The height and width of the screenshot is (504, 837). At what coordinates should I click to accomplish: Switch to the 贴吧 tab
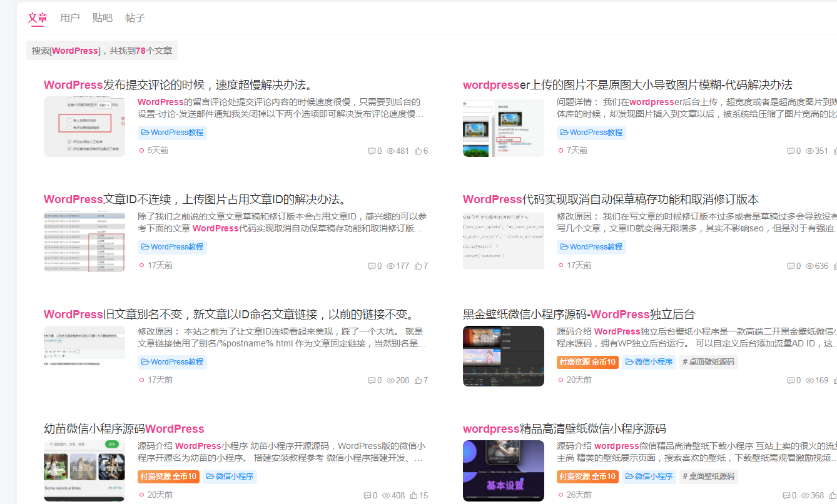pos(103,18)
